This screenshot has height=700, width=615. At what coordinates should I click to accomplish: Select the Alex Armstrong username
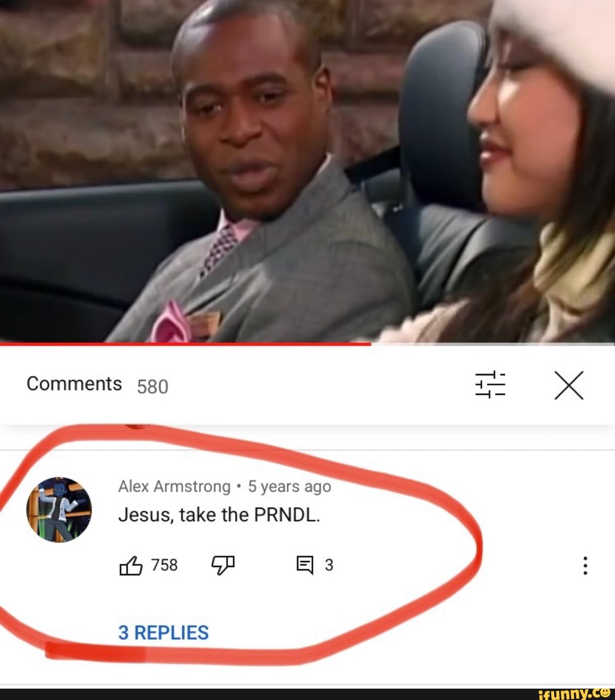(x=174, y=487)
